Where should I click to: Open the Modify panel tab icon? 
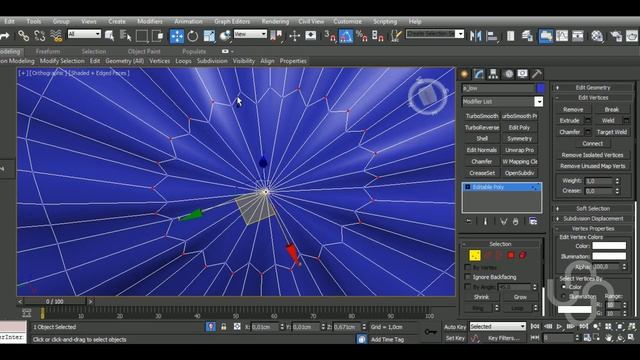[478, 74]
